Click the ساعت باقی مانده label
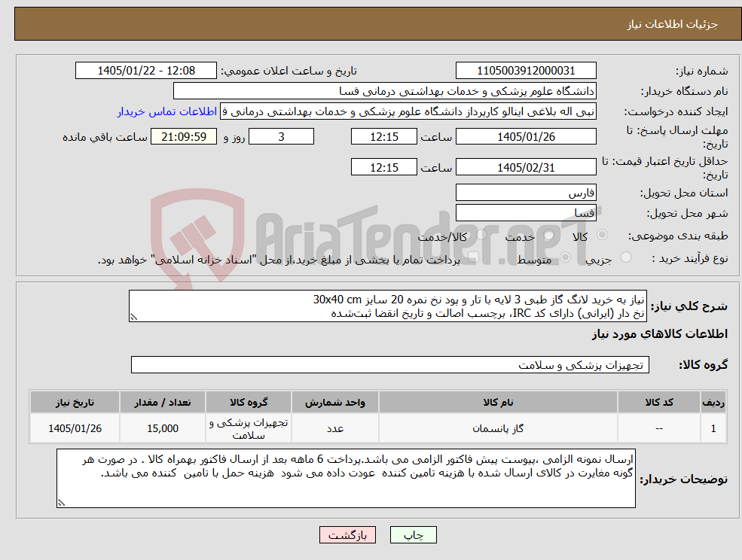 pos(105,137)
